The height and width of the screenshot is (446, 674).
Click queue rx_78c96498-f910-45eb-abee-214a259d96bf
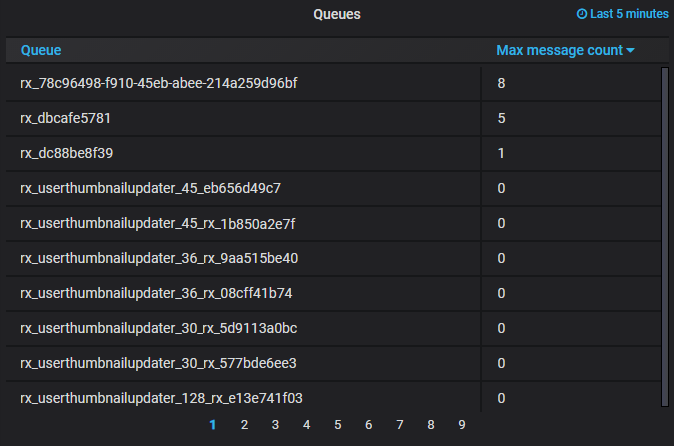(x=158, y=83)
